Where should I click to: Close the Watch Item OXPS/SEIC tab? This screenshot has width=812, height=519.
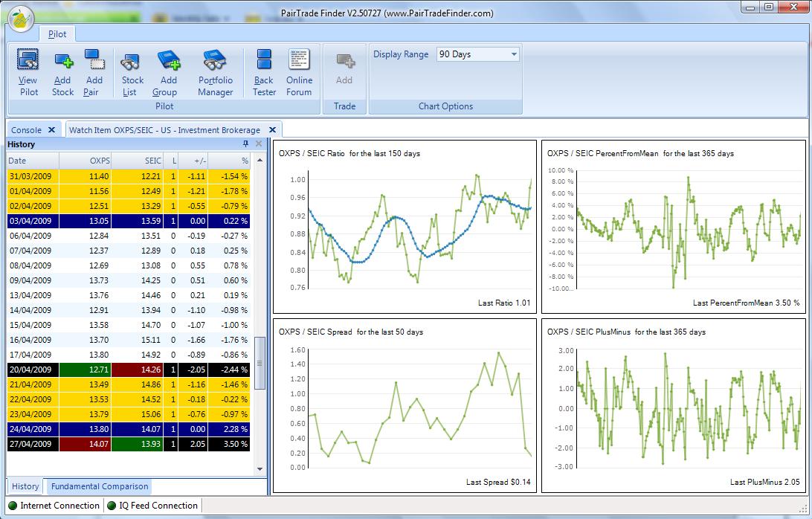coord(272,130)
